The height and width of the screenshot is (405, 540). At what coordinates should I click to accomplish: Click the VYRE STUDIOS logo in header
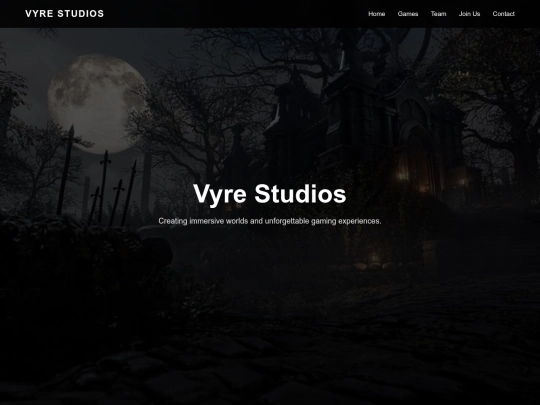coord(64,14)
